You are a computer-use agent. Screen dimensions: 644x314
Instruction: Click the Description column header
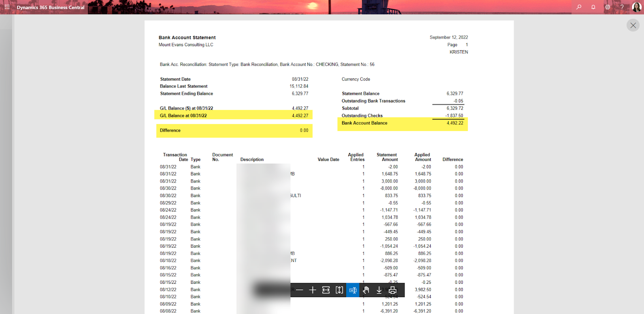coord(252,160)
